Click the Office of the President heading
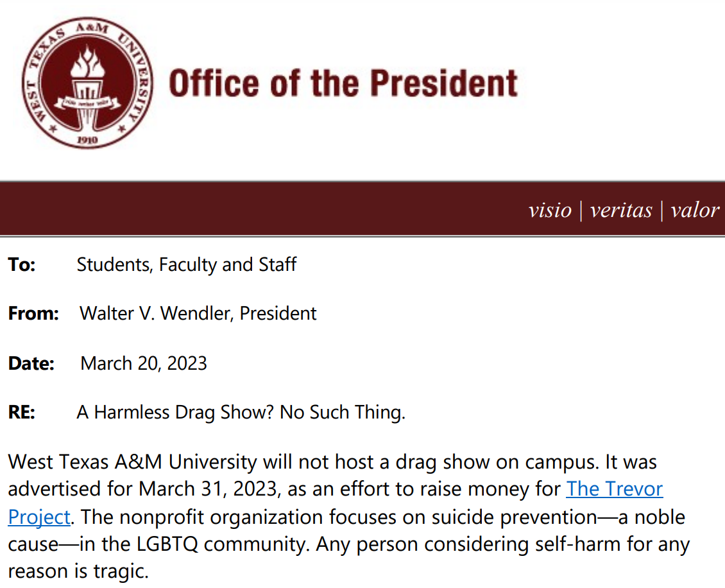 (343, 83)
